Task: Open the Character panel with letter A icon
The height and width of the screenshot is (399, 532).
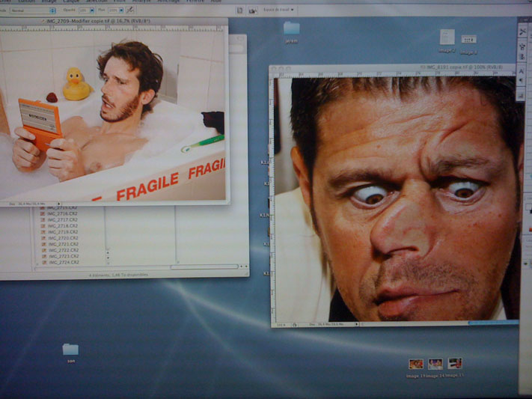Action: 522,71
